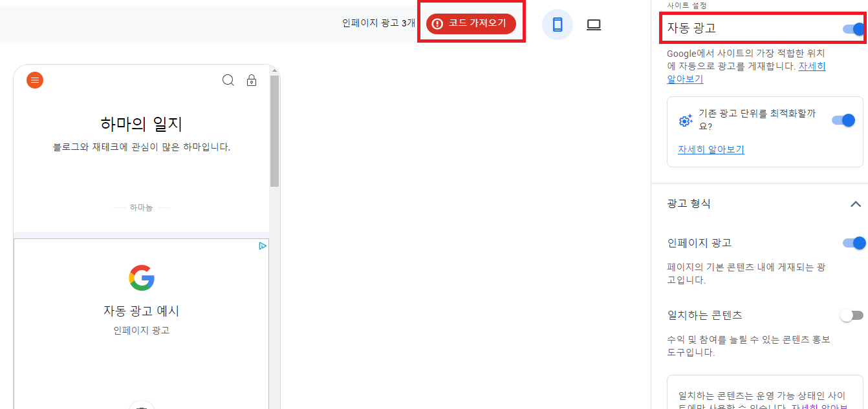The height and width of the screenshot is (409, 868).
Task: Click the lock icon in preview
Action: pyautogui.click(x=252, y=80)
